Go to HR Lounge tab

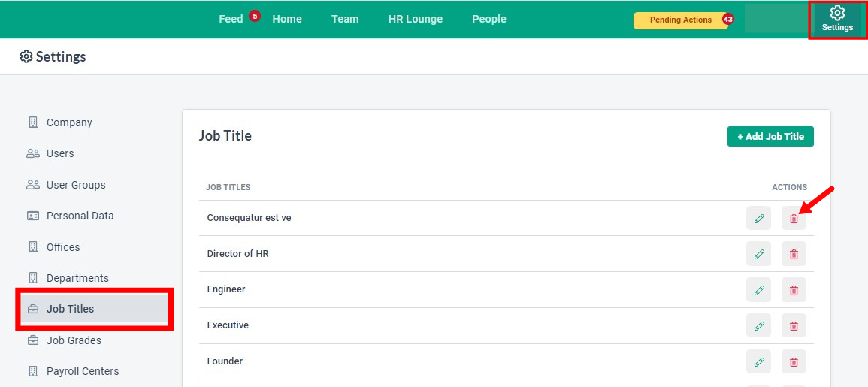416,20
